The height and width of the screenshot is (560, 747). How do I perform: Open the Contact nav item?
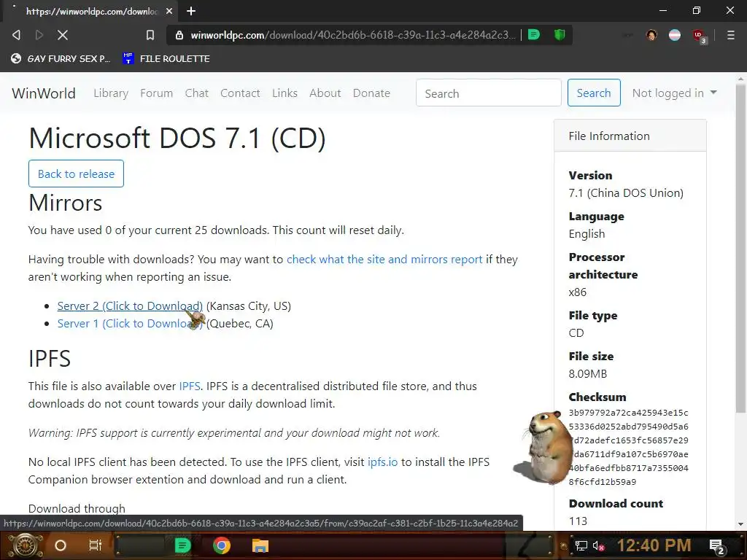click(x=240, y=93)
